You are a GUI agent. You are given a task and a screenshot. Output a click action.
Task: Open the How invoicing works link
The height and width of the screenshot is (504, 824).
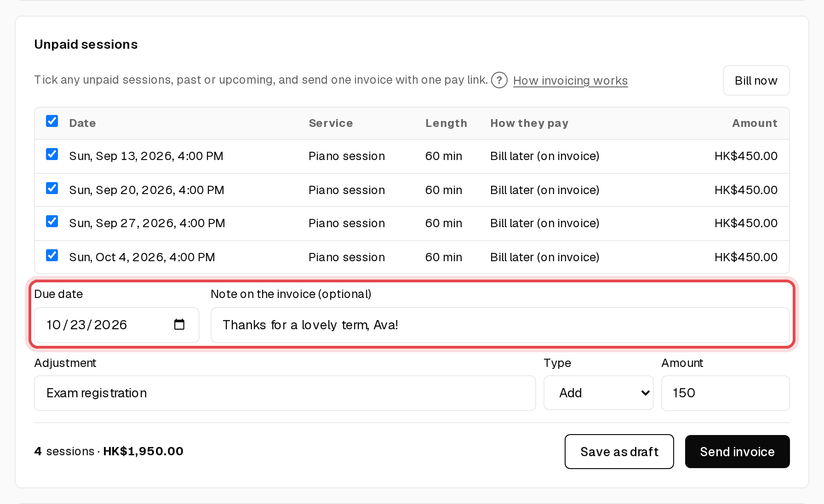[x=570, y=80]
